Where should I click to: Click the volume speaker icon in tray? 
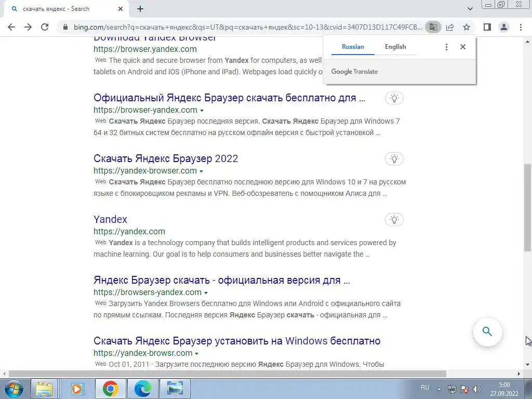click(477, 389)
